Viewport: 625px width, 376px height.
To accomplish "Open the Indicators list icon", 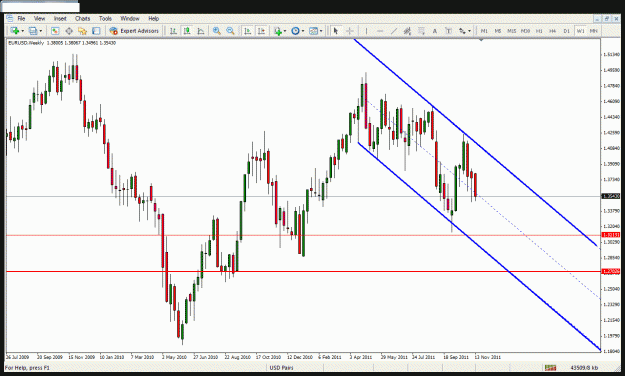I will pos(278,31).
